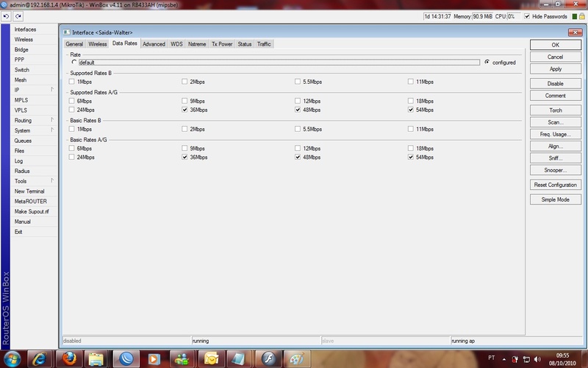This screenshot has width=588, height=368.
Task: Click the green status indicator square
Action: (x=575, y=16)
